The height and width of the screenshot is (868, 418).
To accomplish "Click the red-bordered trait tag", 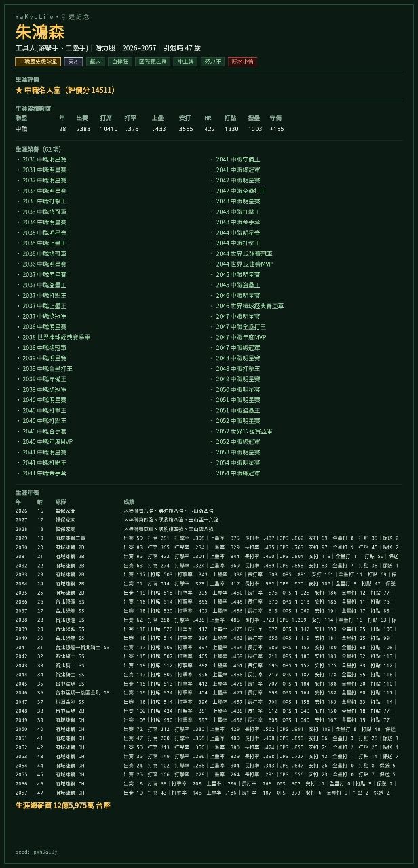I will tap(242, 62).
